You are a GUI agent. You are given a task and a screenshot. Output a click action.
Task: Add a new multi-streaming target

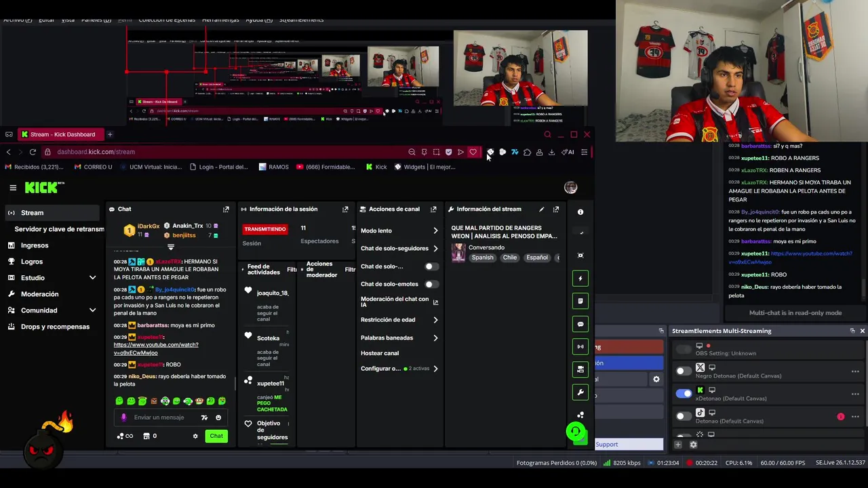[x=678, y=445]
